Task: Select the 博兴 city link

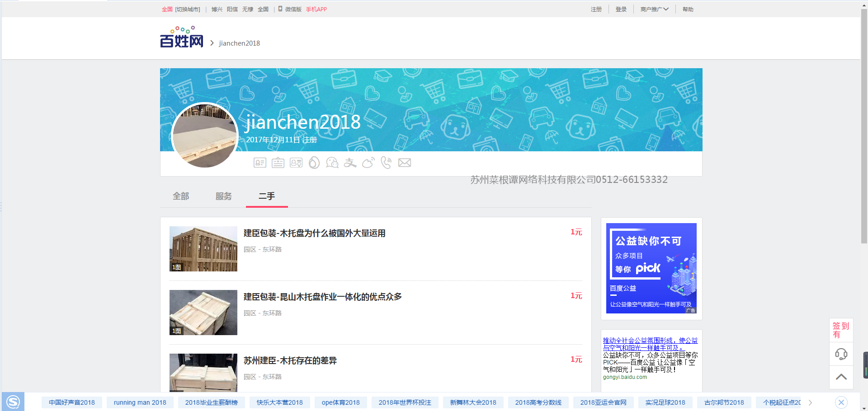Action: coord(217,9)
